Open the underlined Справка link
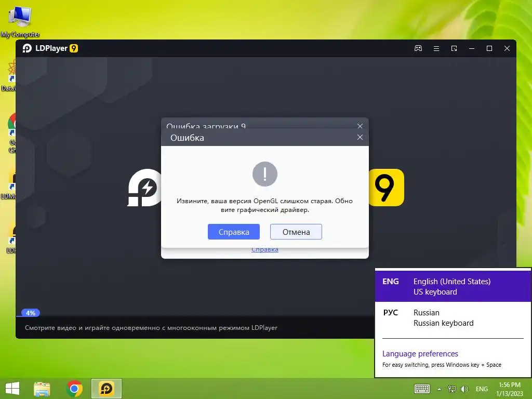Screen dimensions: 532x399 pyautogui.click(x=265, y=250)
